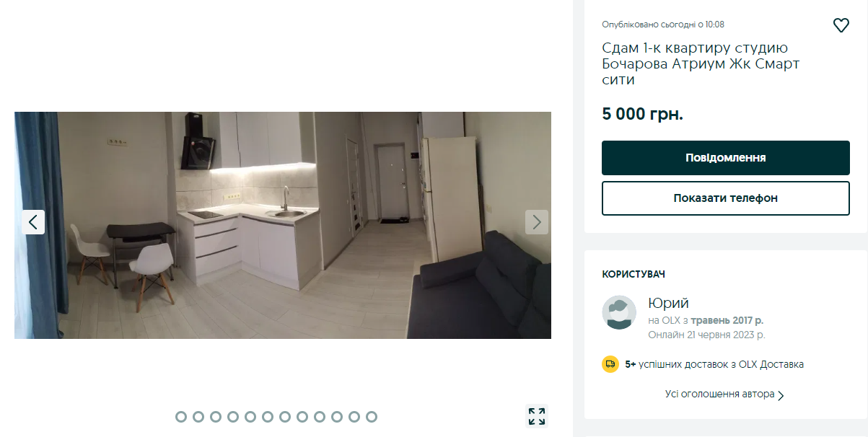Jump to the fourth photo indicator dot
Viewport: 868px width, 437px height.
(233, 417)
